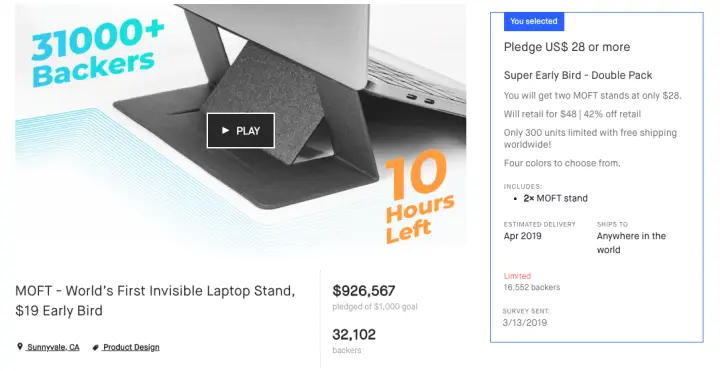Click the '2× MOFT stand' included item
The image size is (720, 371).
(x=555, y=198)
